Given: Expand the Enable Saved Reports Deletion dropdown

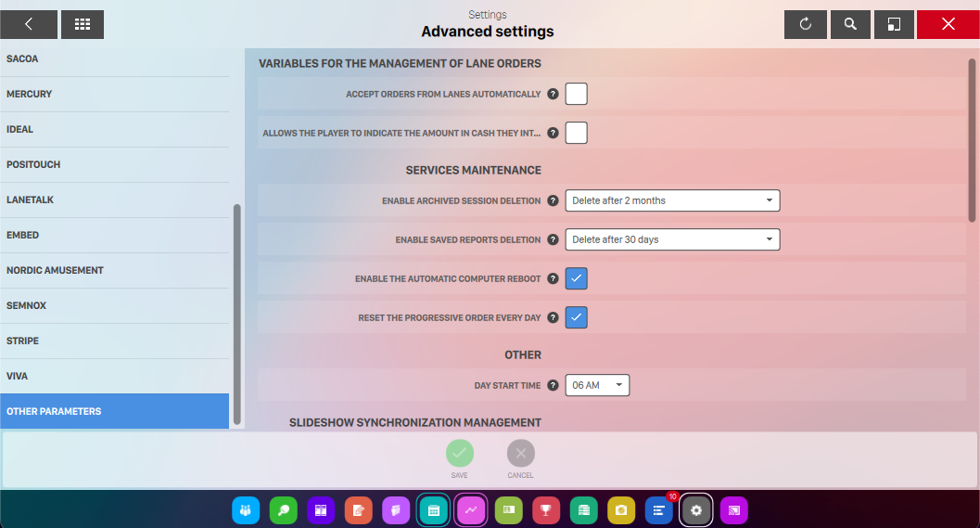Looking at the screenshot, I should pyautogui.click(x=672, y=239).
